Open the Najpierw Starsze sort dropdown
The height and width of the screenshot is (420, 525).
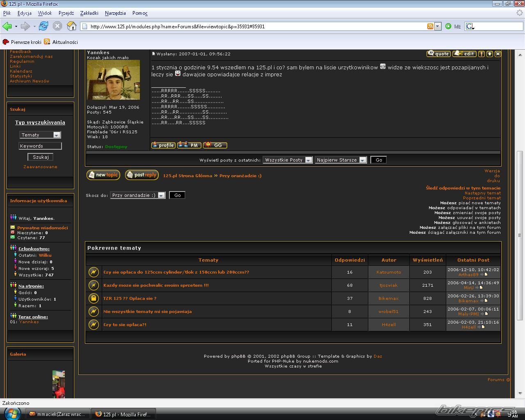340,160
